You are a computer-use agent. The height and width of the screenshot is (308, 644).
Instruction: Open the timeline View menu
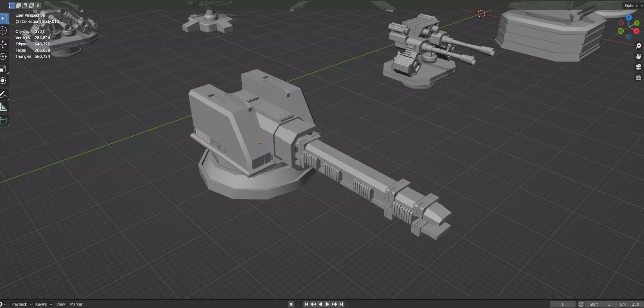coord(60,304)
